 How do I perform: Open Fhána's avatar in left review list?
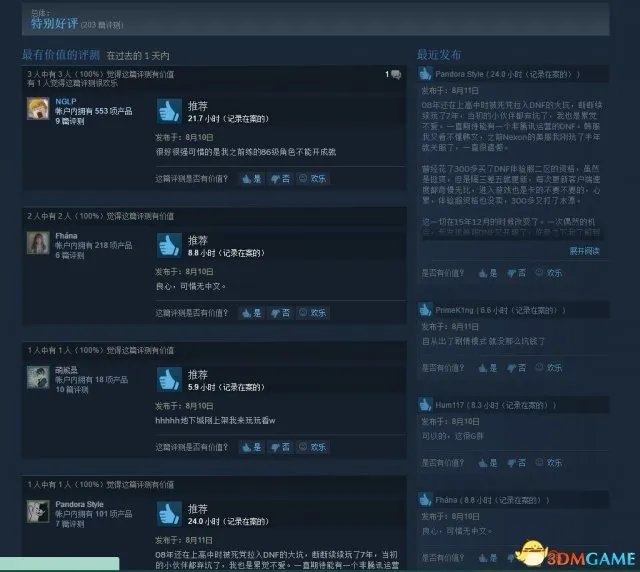(x=38, y=243)
